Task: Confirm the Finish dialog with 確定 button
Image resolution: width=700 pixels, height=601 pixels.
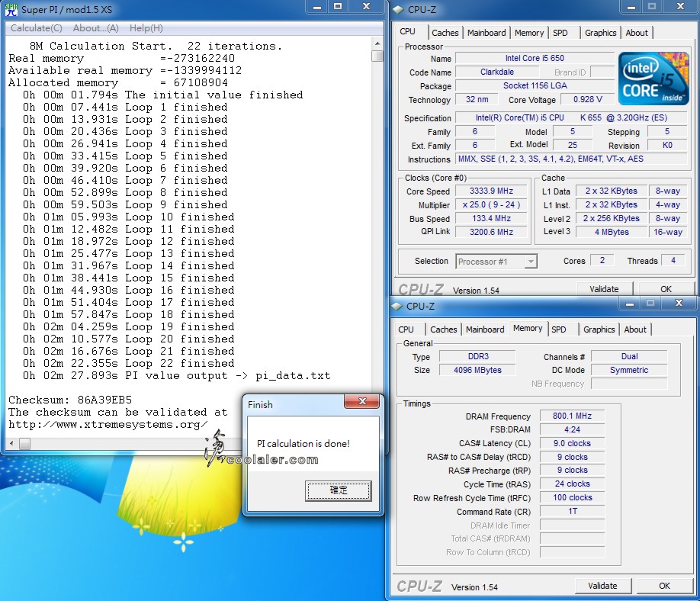Action: [339, 490]
